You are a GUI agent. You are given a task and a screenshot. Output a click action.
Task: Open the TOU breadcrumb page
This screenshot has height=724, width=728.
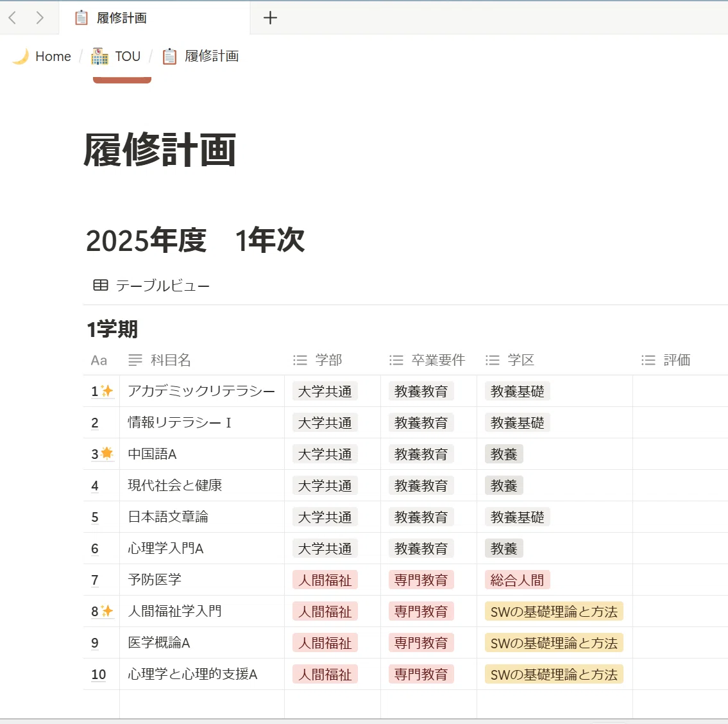click(x=127, y=56)
